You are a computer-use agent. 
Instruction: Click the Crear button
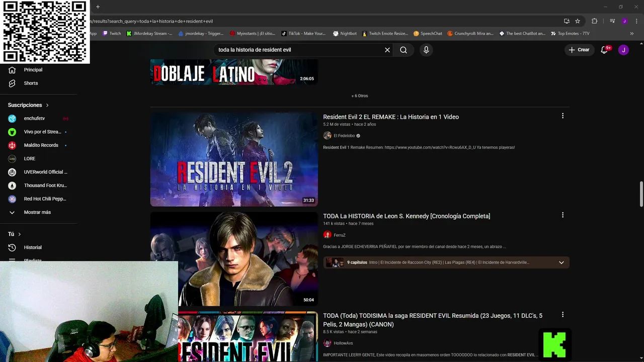[x=579, y=50]
